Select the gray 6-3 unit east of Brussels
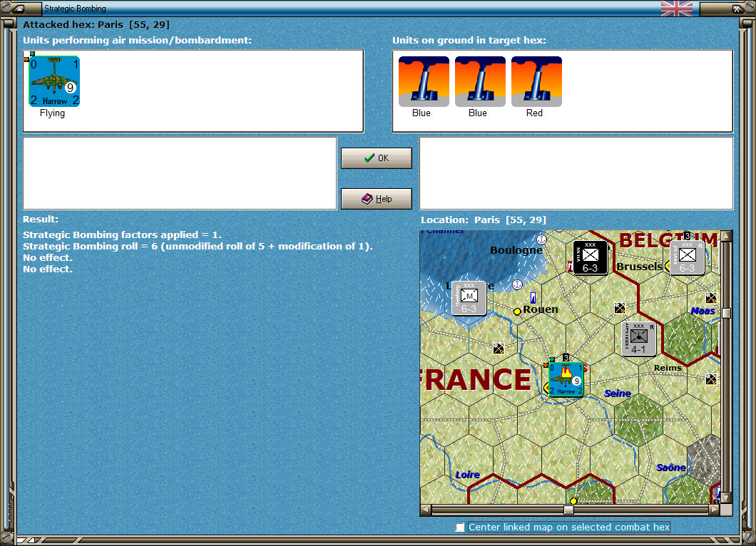This screenshot has width=756, height=546. (x=687, y=257)
